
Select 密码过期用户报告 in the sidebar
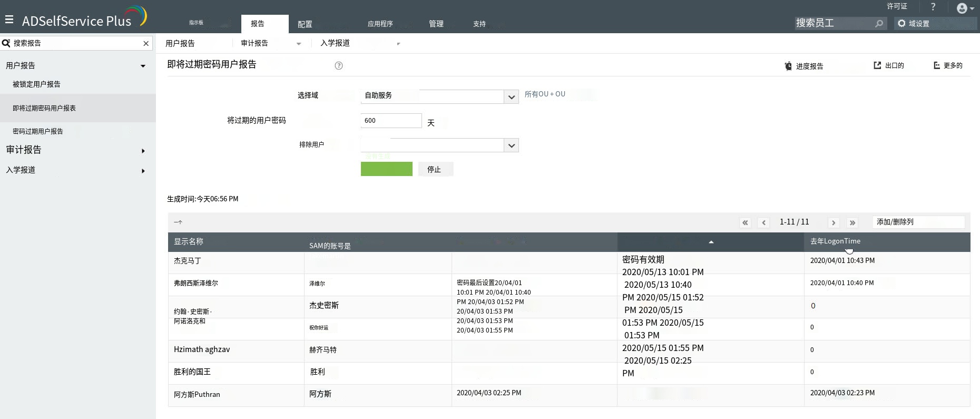pos(38,131)
